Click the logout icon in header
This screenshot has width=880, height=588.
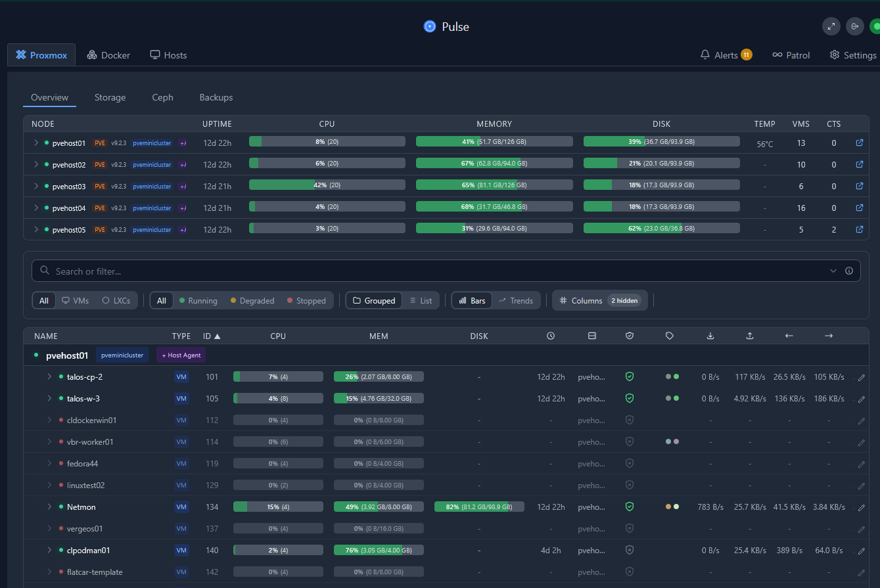(x=855, y=26)
